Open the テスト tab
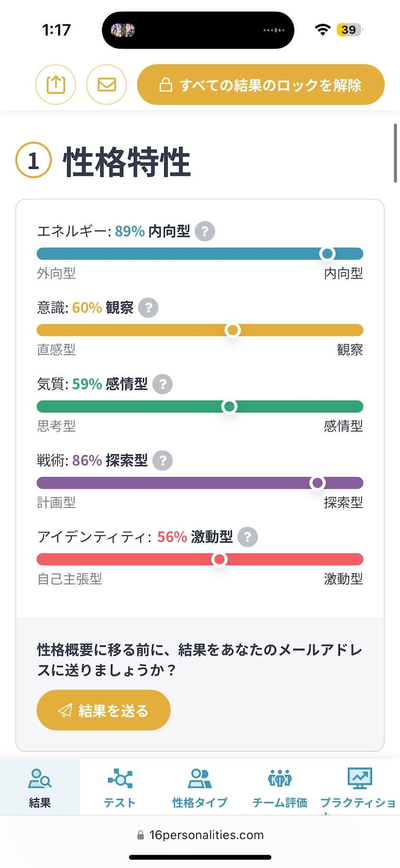400x868 pixels. pos(120,787)
